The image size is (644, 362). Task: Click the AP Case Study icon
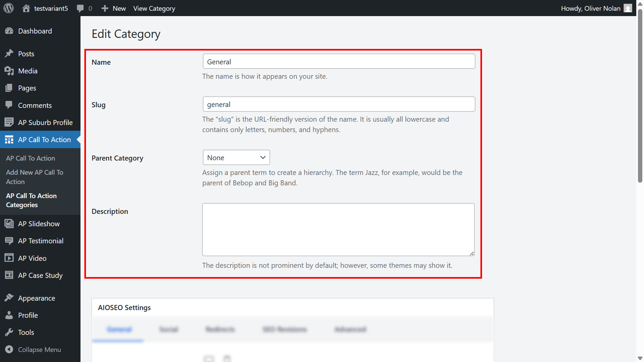point(9,275)
